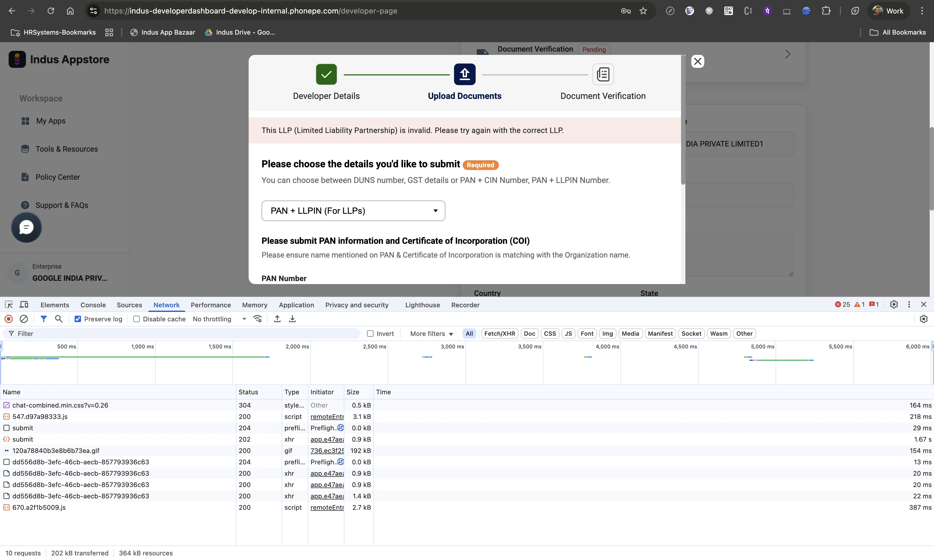Click the dialog vertical scrollbar
The height and width of the screenshot is (560, 934).
point(683,120)
